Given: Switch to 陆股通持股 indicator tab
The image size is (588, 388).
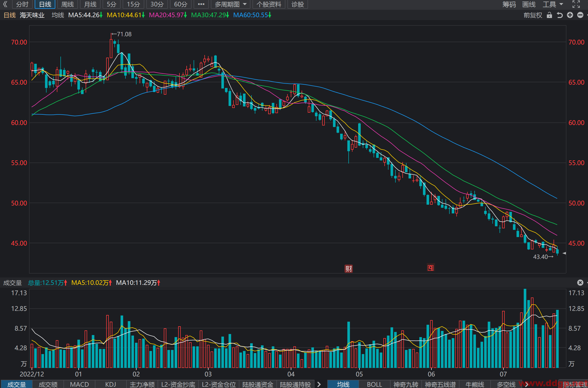Looking at the screenshot, I should 295,384.
